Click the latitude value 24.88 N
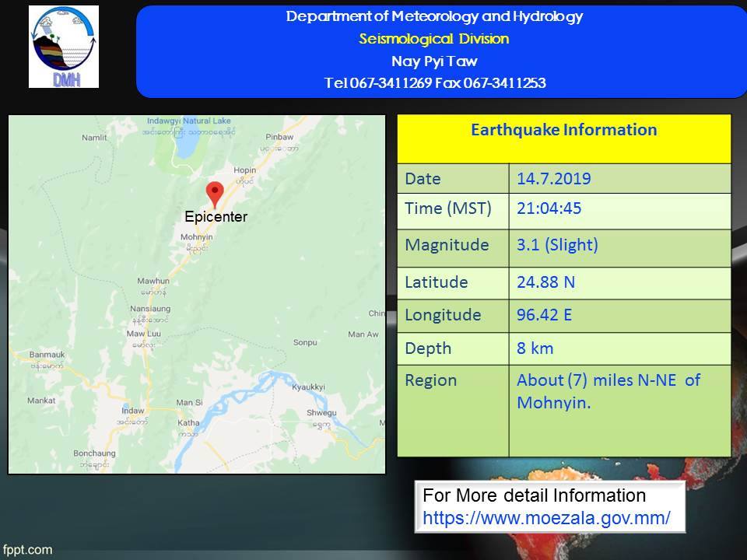Screen dimensions: 747x560 (x=545, y=282)
